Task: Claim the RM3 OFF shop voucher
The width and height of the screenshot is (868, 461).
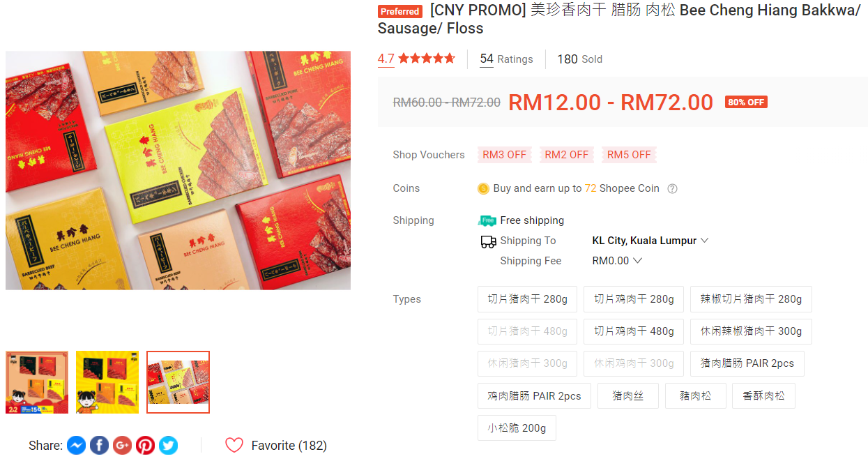Action: click(x=505, y=155)
